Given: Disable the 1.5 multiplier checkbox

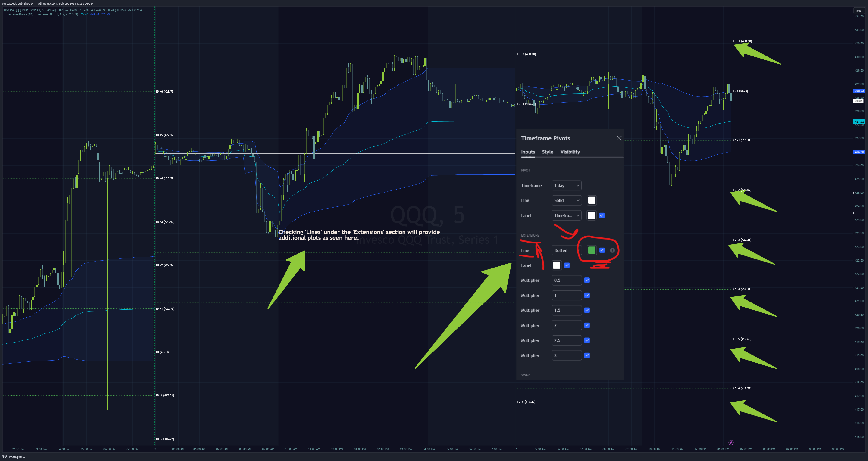Looking at the screenshot, I should pyautogui.click(x=587, y=310).
